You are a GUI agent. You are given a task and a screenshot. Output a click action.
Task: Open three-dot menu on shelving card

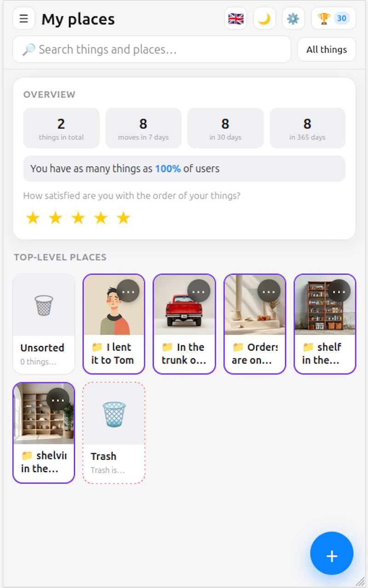click(x=58, y=399)
